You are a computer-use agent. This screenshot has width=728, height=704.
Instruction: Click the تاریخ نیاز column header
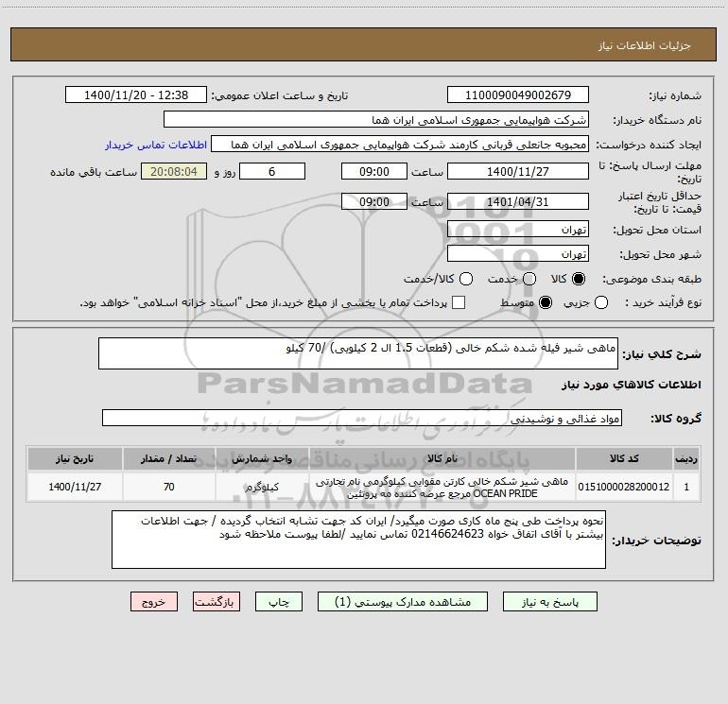tap(75, 458)
